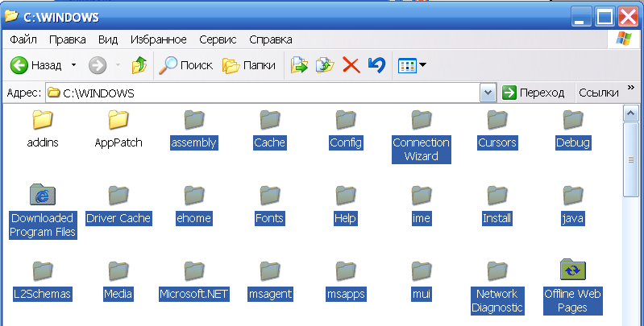Undo last action with blue arrow
The width and height of the screenshot is (644, 326).
click(x=376, y=65)
